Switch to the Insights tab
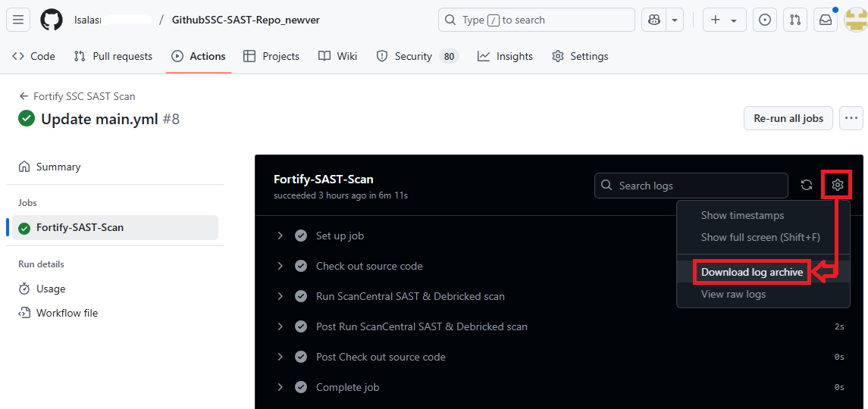Viewport: 868px width, 409px height. 506,56
